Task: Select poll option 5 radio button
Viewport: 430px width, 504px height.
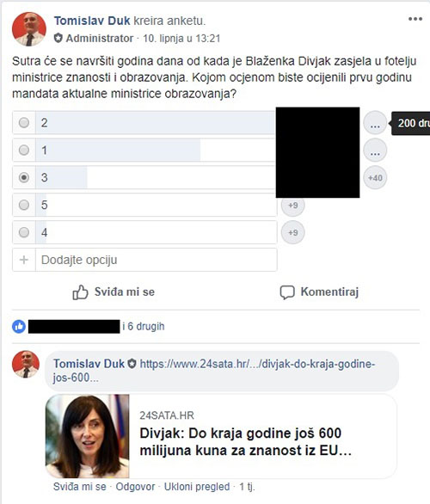Action: 24,205
